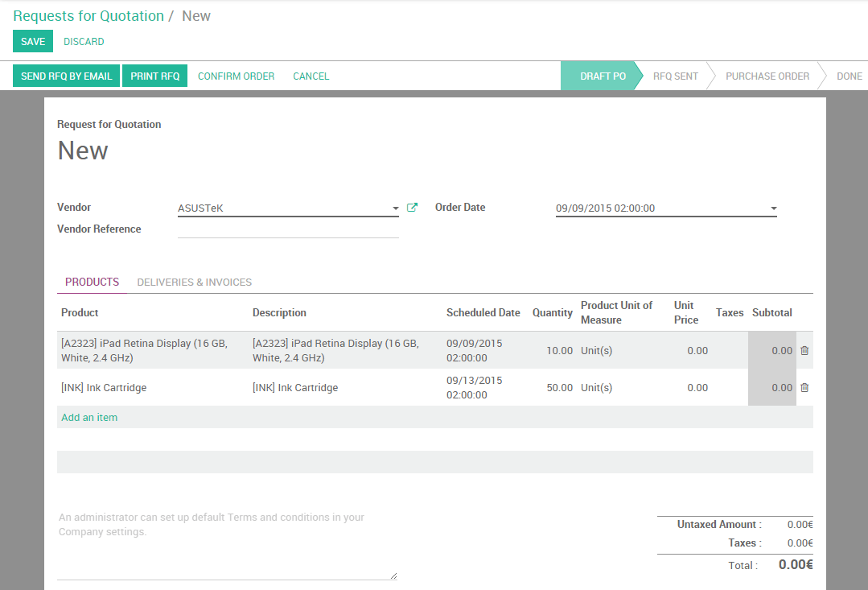Add an item to the product list

tap(88, 417)
